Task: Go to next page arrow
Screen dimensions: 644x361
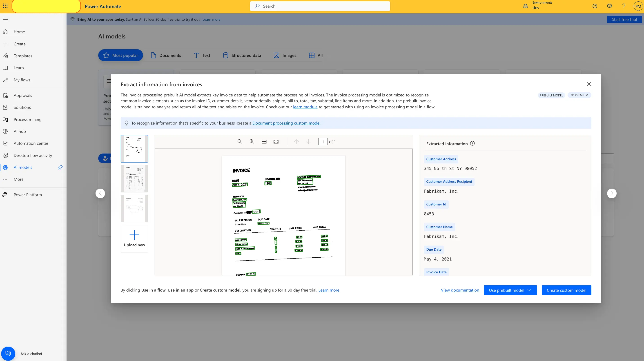Action: click(x=308, y=141)
